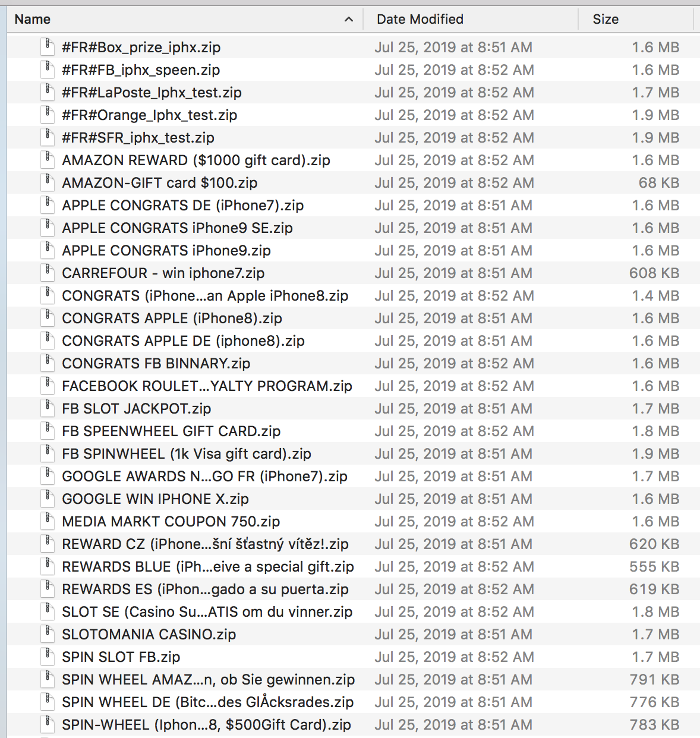The image size is (700, 738).
Task: Click the 1.9 MB size of #FR#Orange_Iphx_test
Action: coord(655,115)
